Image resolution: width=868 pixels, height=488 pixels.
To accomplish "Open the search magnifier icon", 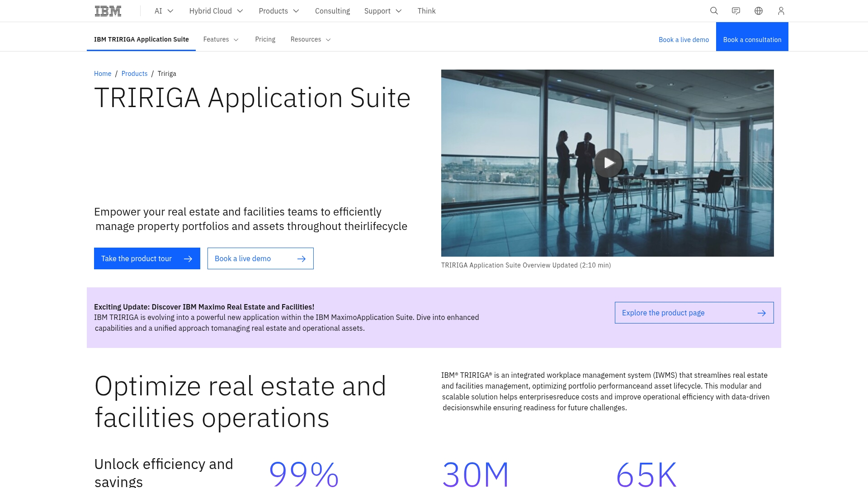I will [x=714, y=11].
